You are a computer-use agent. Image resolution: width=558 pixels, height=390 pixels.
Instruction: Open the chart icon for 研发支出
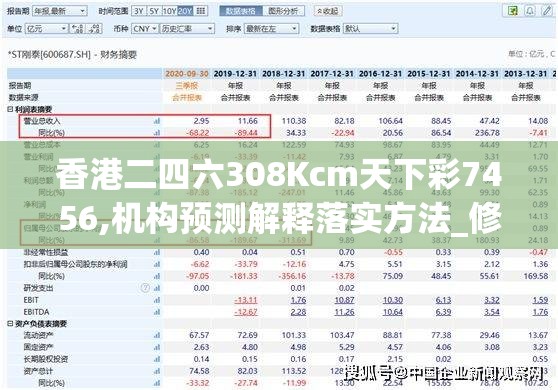pyautogui.click(x=156, y=288)
